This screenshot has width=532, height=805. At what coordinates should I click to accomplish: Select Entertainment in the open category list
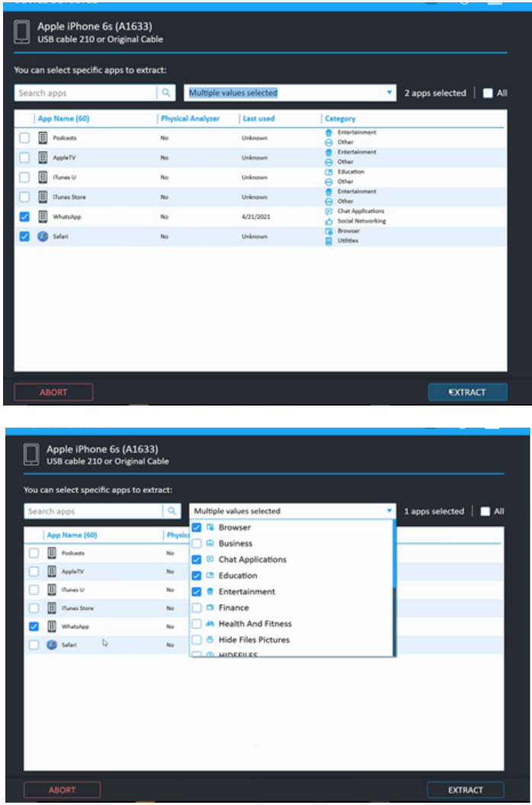click(246, 592)
